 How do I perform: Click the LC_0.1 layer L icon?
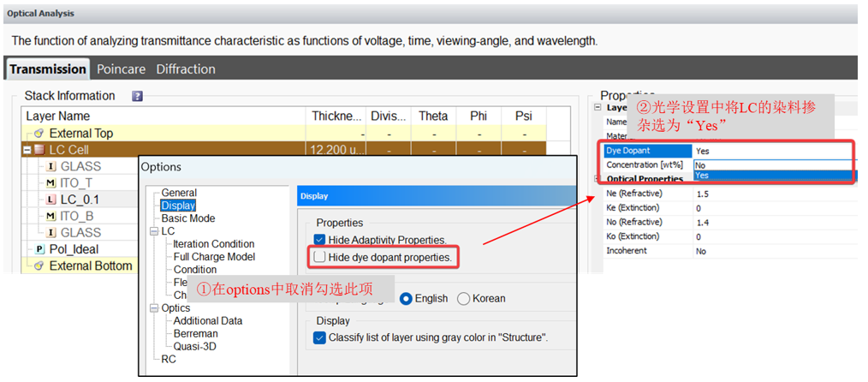click(x=51, y=200)
